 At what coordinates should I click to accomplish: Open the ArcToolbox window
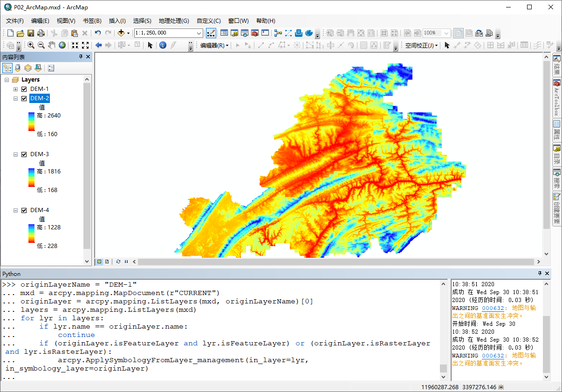click(x=255, y=33)
